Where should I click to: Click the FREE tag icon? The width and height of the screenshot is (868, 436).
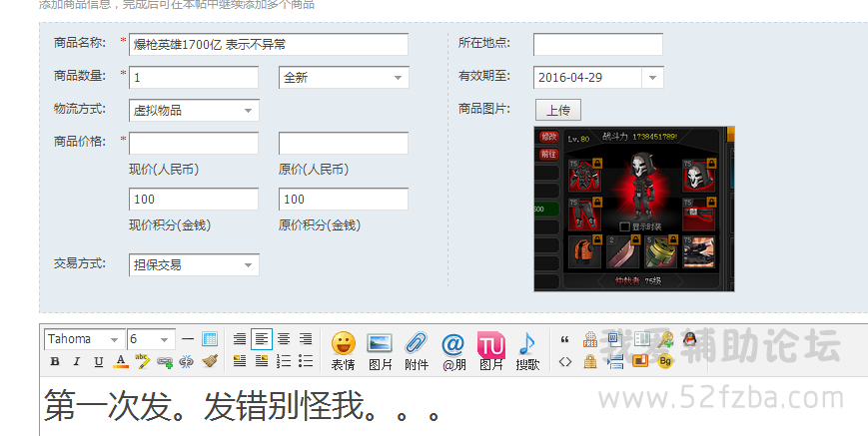pyautogui.click(x=590, y=339)
